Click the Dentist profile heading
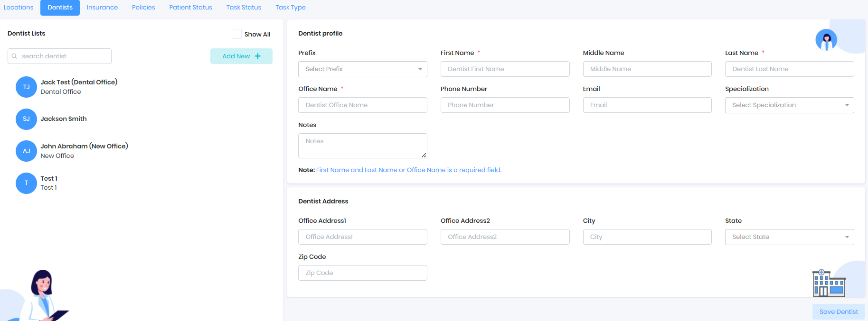The image size is (868, 321). pos(321,34)
